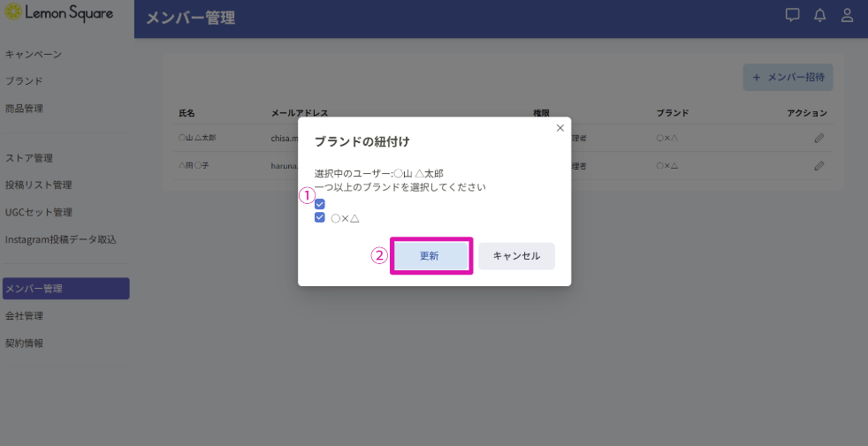Close the brand linking dialog with X

coord(560,128)
